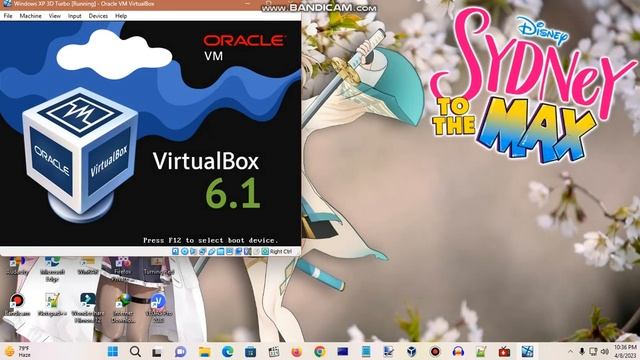Image resolution: width=640 pixels, height=360 pixels.
Task: Open the View menu
Action: coord(55,16)
